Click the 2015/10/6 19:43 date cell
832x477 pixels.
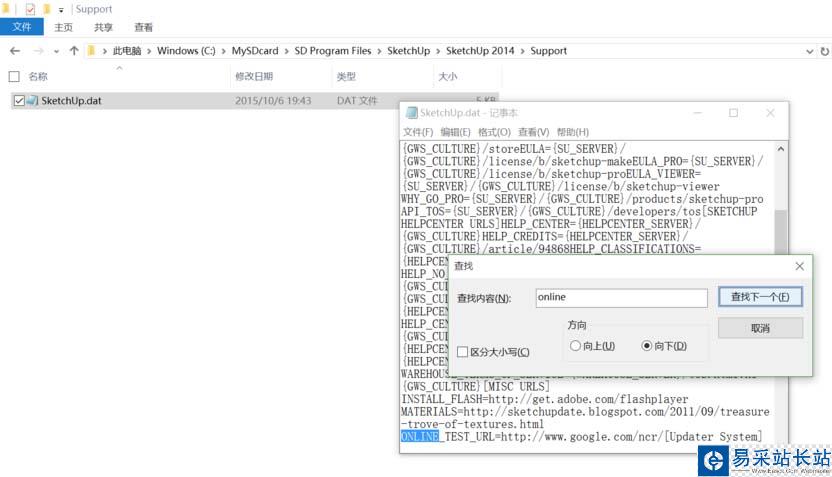[273, 101]
